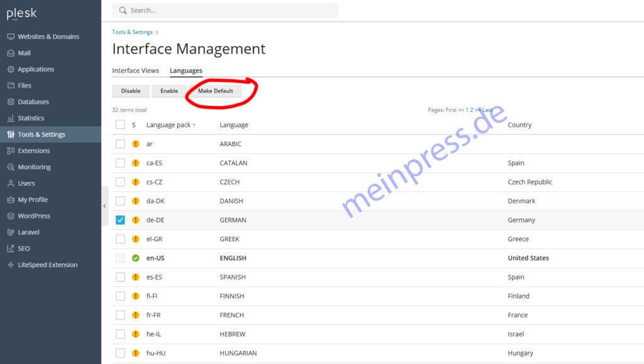Viewport: 644px width, 364px height.
Task: Tick the checkbox for fr-FR French
Action: click(120, 315)
